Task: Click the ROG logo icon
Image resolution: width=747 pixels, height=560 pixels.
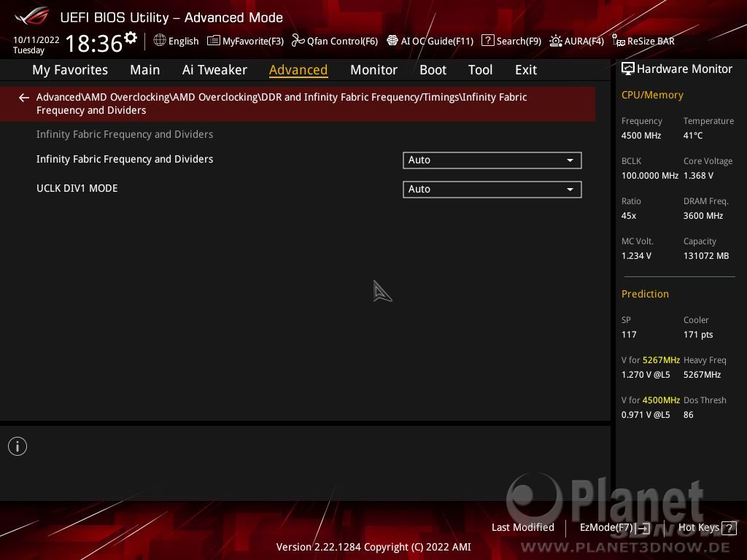Action: 32,16
